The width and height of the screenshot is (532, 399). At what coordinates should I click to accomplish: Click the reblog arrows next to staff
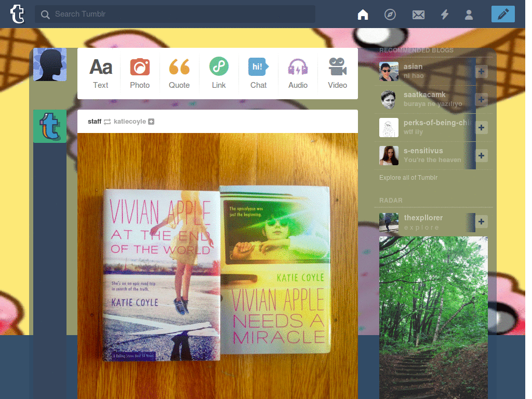click(107, 122)
